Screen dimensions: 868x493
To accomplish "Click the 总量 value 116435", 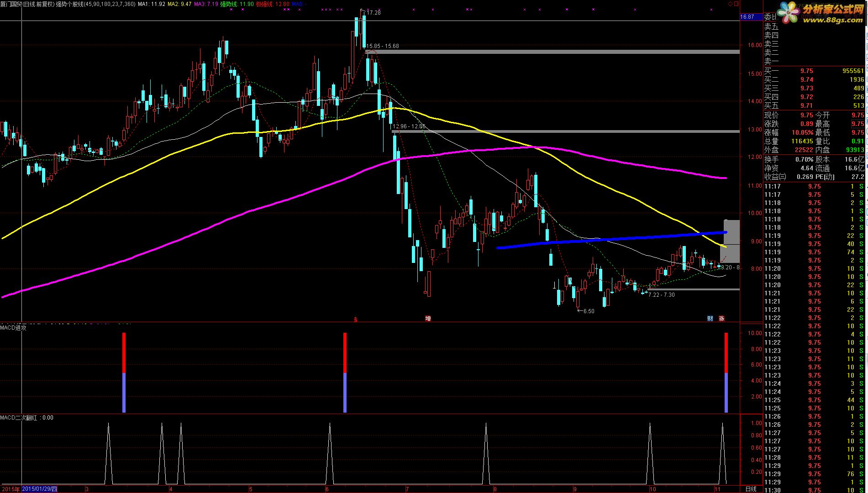I will [802, 141].
